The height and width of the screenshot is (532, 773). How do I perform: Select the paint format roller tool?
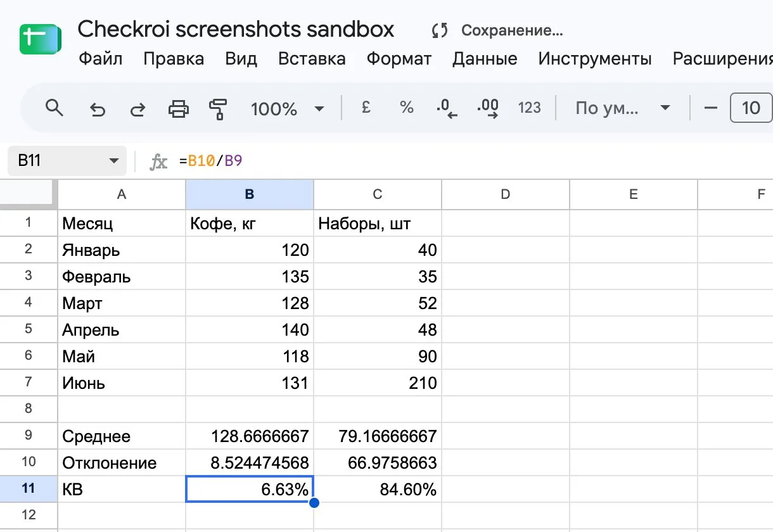pos(218,109)
